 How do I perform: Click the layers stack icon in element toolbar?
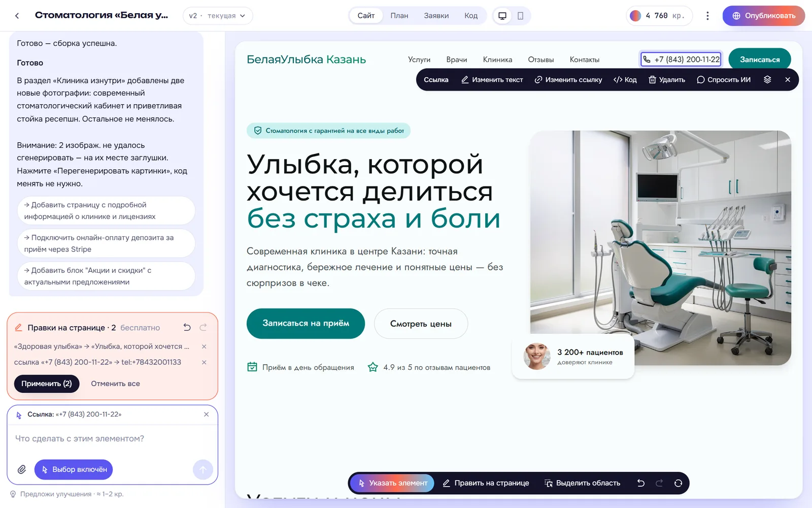click(x=767, y=80)
